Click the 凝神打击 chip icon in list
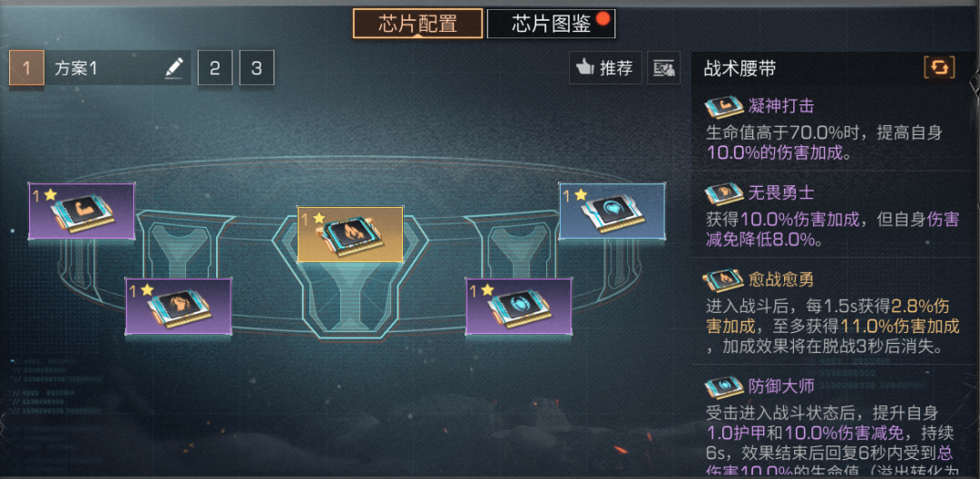The height and width of the screenshot is (479, 980). (x=724, y=107)
